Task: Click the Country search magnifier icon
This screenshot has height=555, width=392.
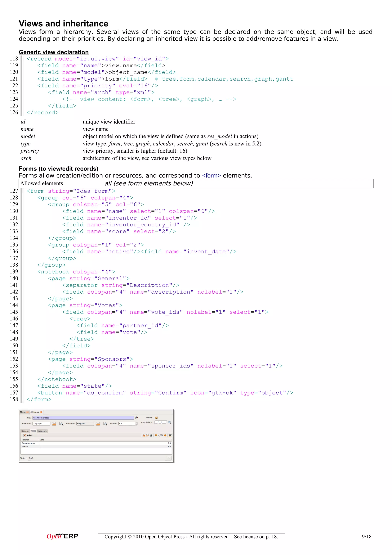Action: coord(105,424)
